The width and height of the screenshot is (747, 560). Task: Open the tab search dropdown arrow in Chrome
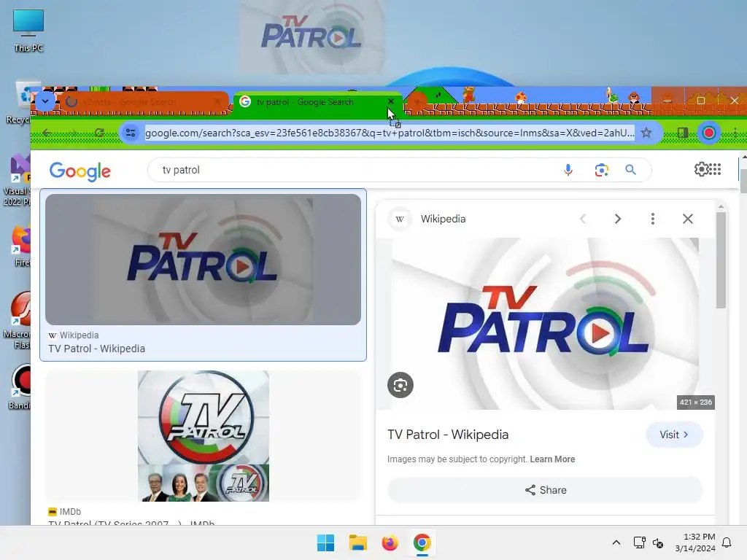tap(46, 101)
